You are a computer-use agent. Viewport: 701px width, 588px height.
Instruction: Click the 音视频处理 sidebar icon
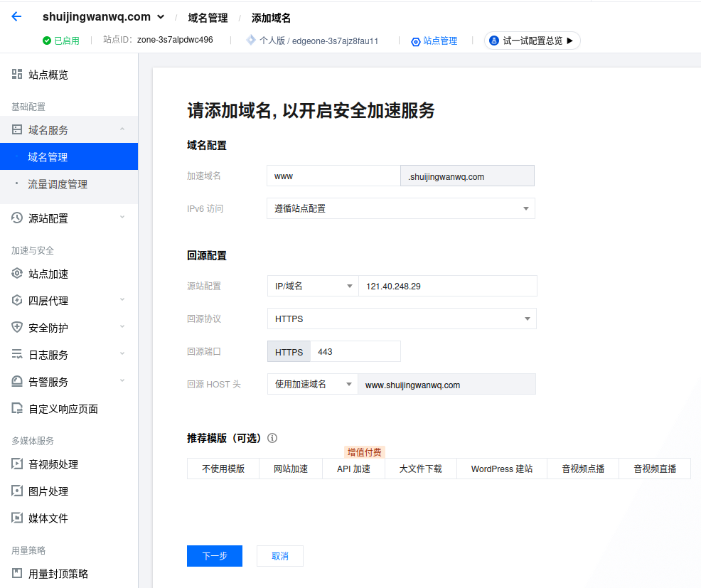coord(17,464)
